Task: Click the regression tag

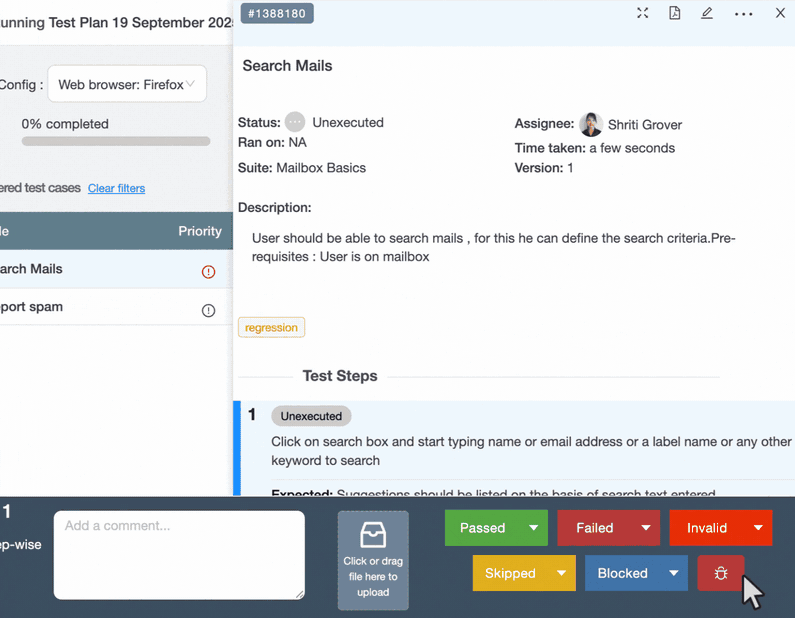Action: [x=271, y=328]
